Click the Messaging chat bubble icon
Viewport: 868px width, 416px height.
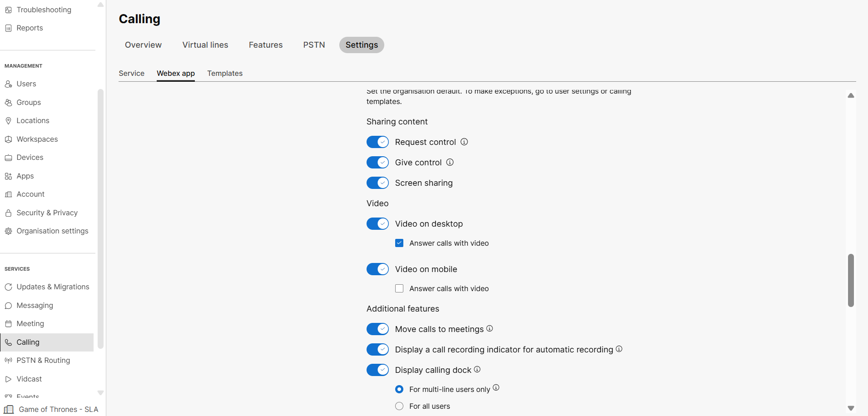pos(8,306)
